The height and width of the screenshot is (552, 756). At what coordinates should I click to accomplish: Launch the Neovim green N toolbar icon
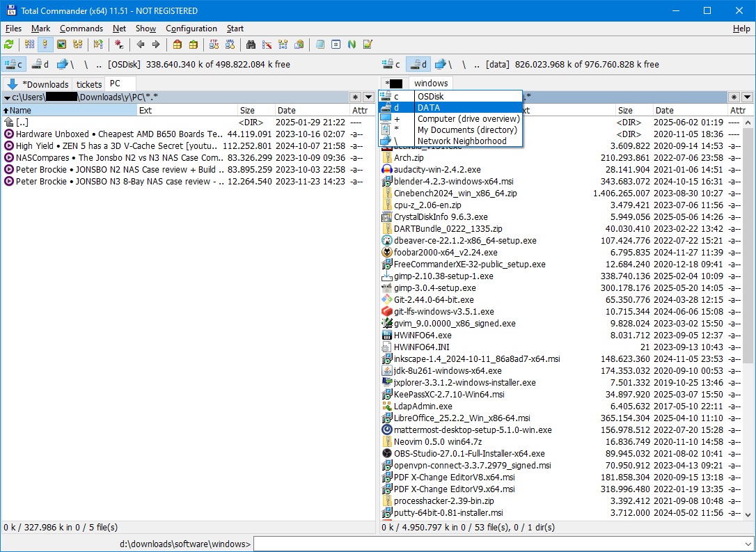coord(352,45)
